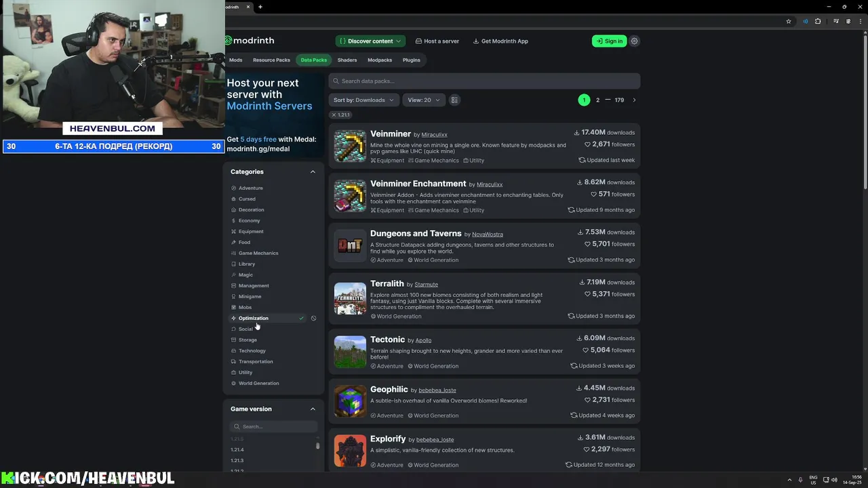Click the Search data packs field
Screen dimensions: 868x488
pyautogui.click(x=484, y=81)
